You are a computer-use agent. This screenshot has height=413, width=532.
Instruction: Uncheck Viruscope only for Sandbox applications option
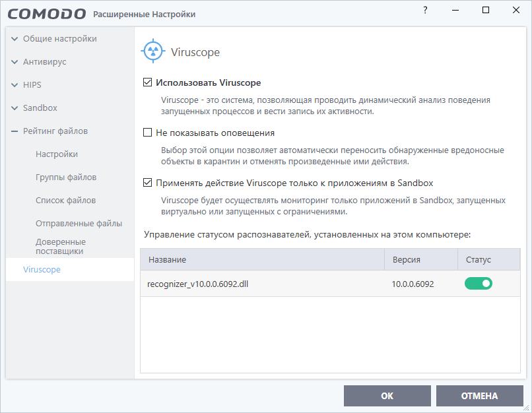click(147, 183)
